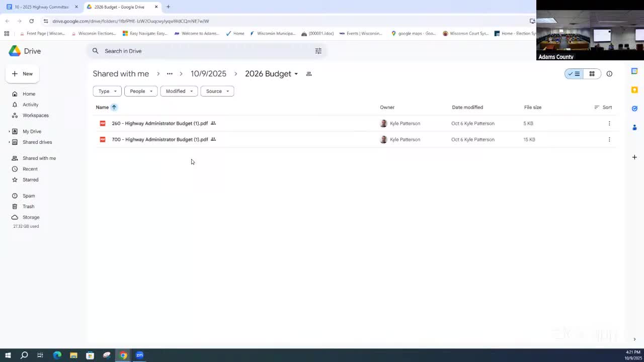Open Recent files in sidebar
This screenshot has height=362, width=644.
pos(30,169)
